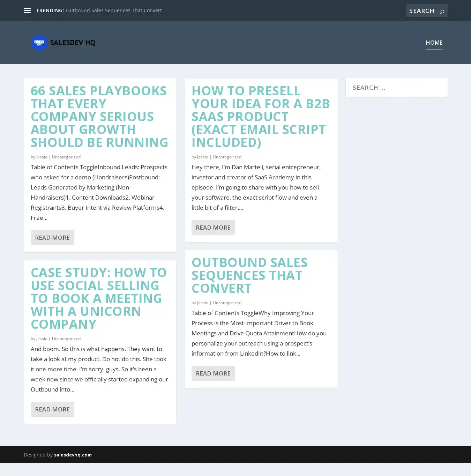Open the hamburger menu in top bar

click(27, 10)
